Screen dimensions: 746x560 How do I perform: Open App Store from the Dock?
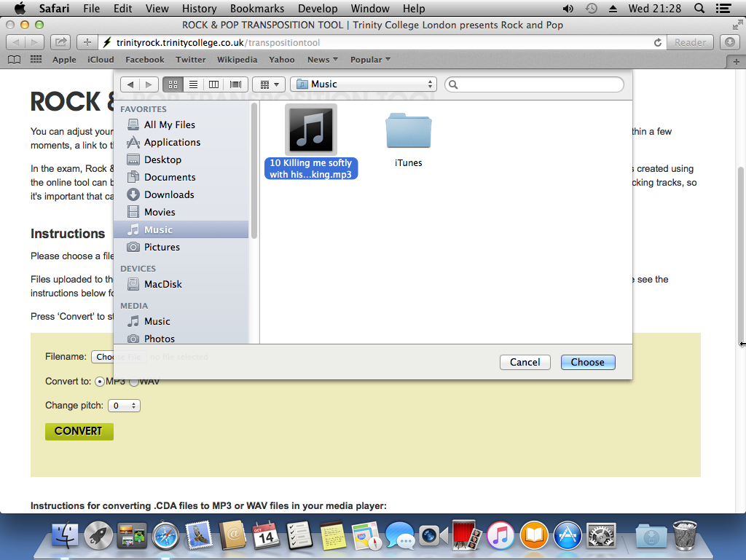(568, 536)
